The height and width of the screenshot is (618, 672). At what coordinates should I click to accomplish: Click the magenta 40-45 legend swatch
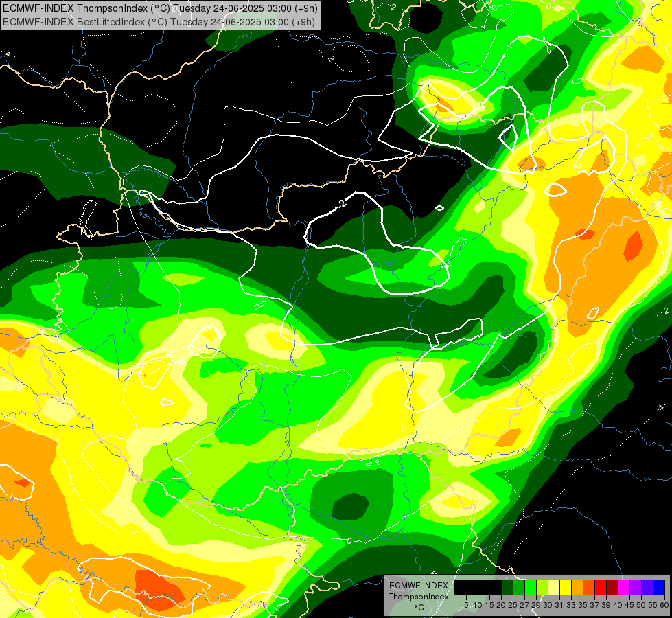pyautogui.click(x=624, y=587)
